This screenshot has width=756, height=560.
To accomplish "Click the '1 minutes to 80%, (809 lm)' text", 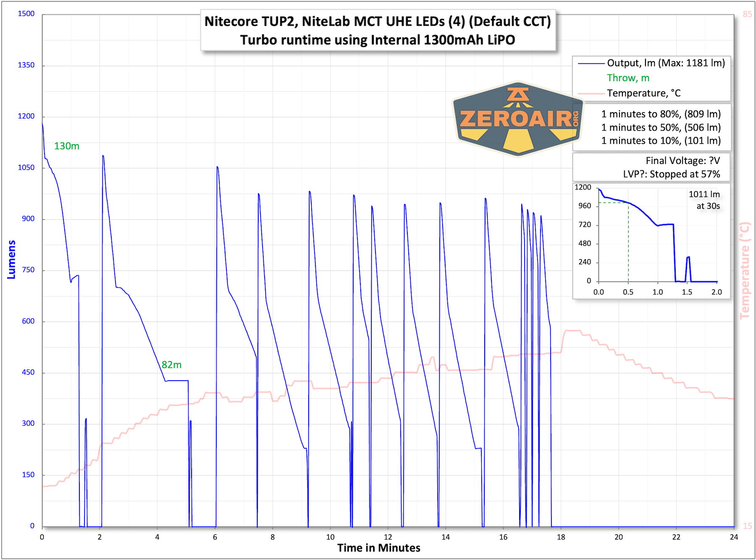I will (661, 114).
